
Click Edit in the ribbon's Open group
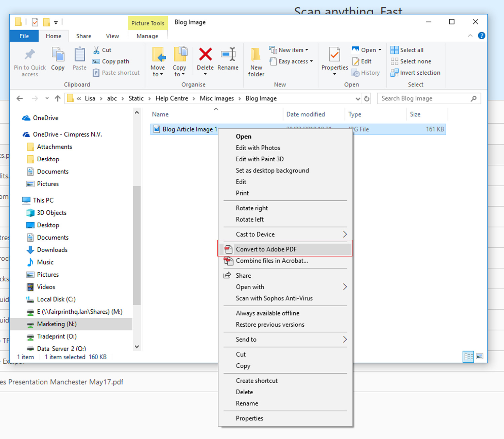point(362,62)
